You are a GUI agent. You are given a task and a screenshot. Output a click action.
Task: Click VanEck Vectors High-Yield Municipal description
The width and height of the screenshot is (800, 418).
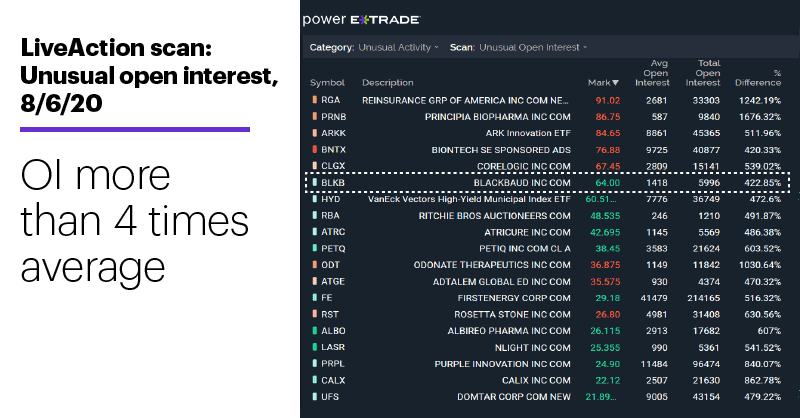469,199
